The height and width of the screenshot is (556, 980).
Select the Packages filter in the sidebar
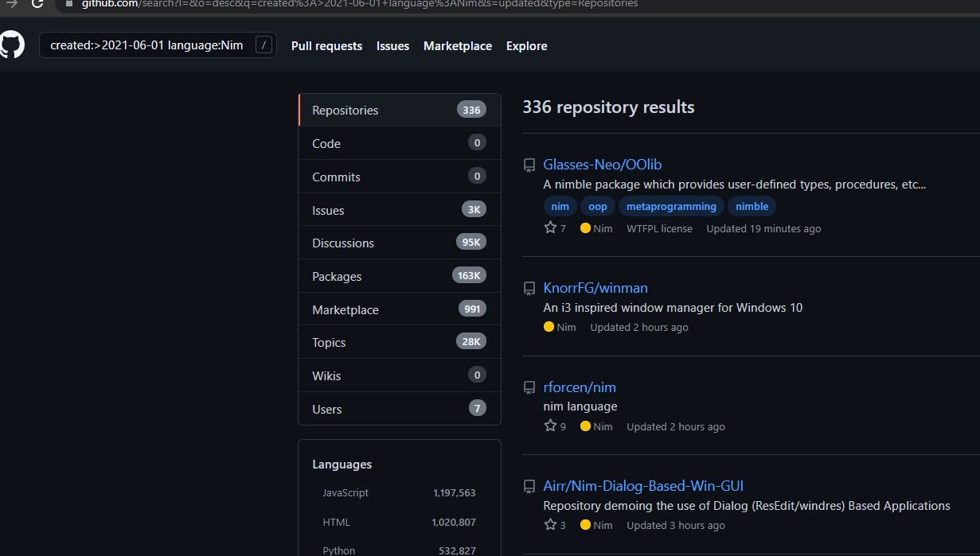(x=400, y=276)
